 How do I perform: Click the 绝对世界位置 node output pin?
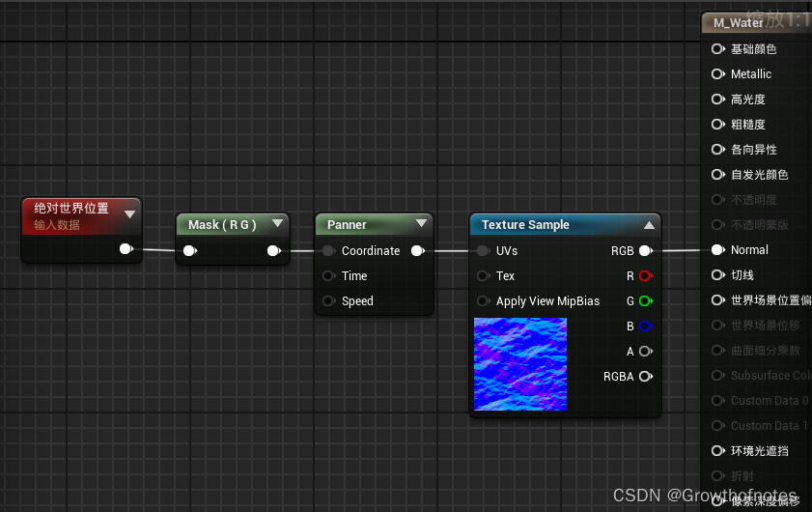[x=126, y=249]
